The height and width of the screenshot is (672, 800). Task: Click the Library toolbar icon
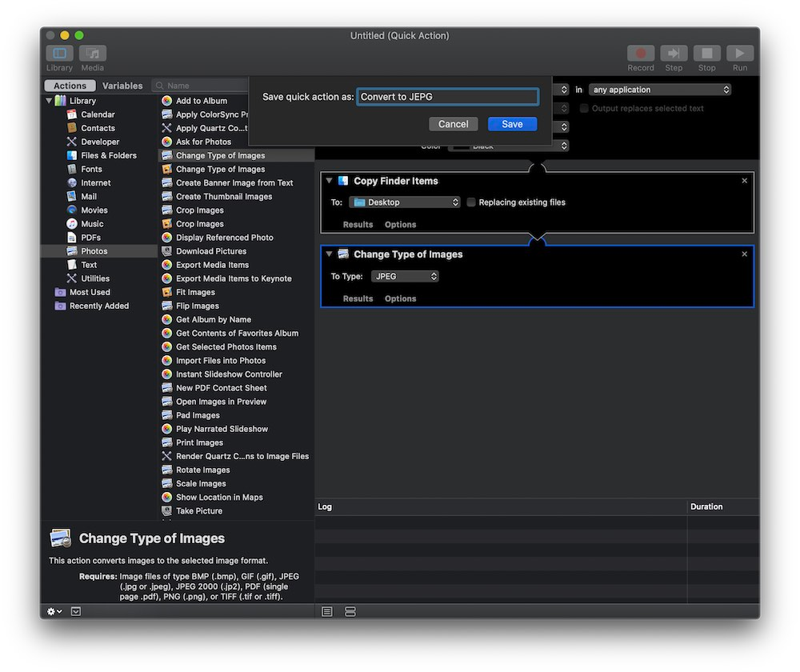pyautogui.click(x=59, y=54)
